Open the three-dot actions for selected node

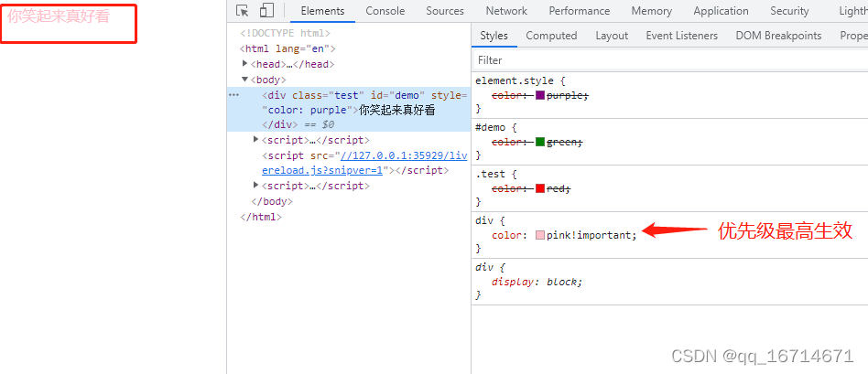[x=234, y=95]
